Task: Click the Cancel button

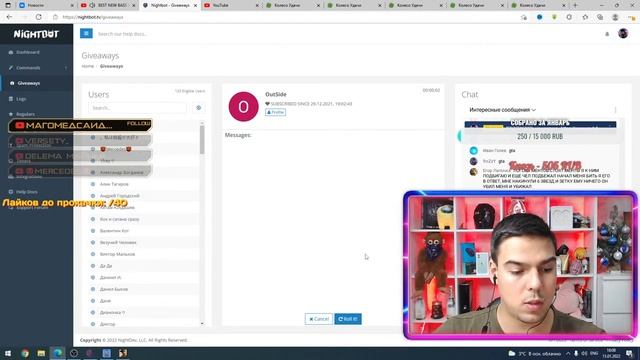Action: click(319, 319)
